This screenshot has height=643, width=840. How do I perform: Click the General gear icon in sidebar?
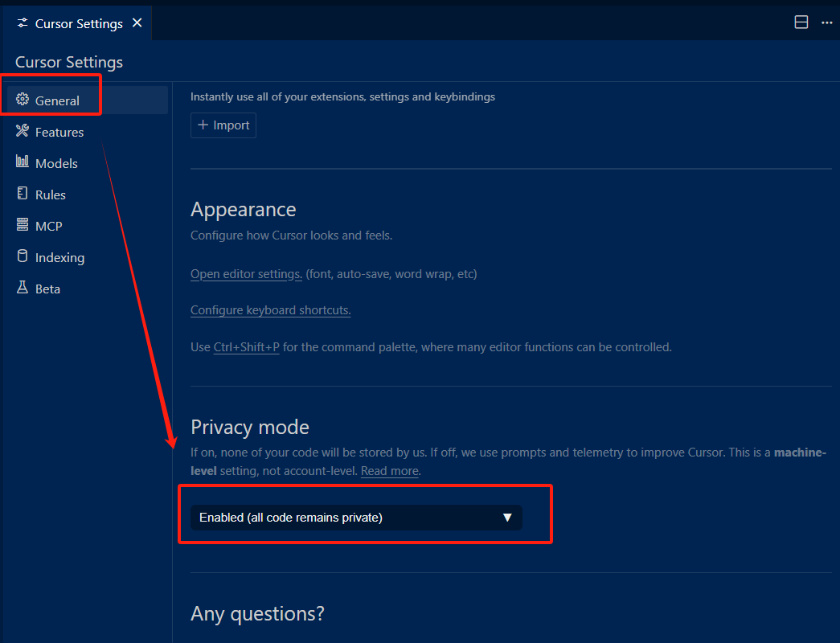pyautogui.click(x=22, y=100)
